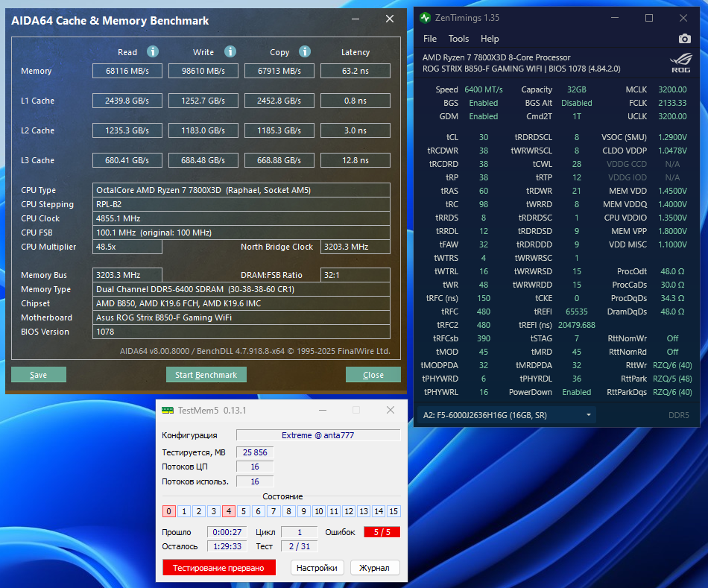Click the BGS Alt Disabled value
The height and width of the screenshot is (588, 708).
click(577, 103)
